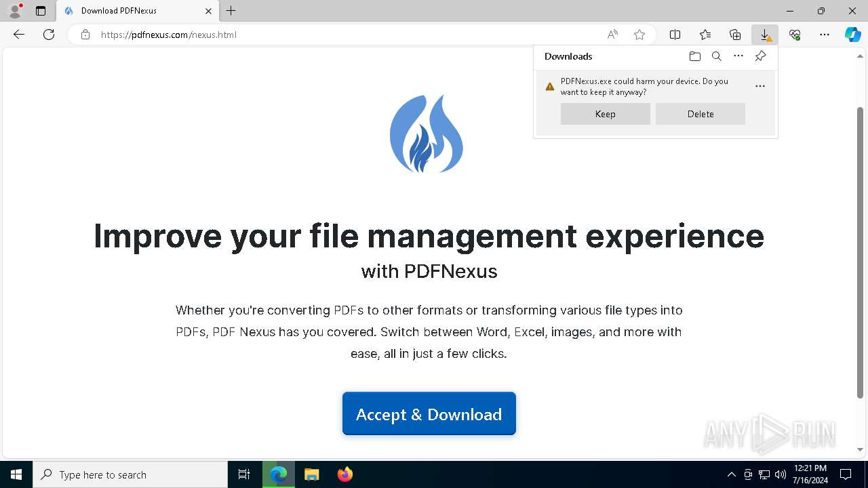
Task: Open downloads folder icon in panel
Action: coord(694,56)
